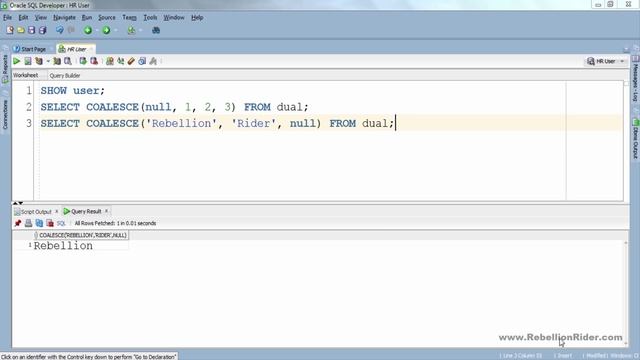640x360 pixels.
Task: Close the HR User worksheet tab
Action: [x=91, y=49]
